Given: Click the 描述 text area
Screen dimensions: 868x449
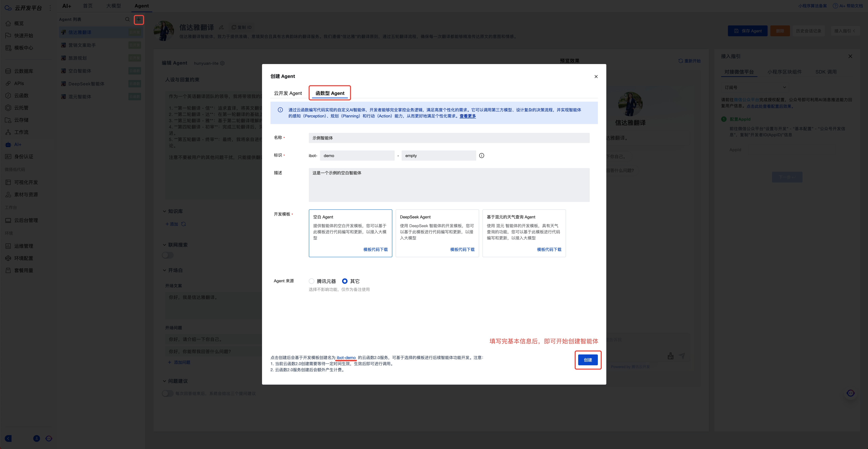Looking at the screenshot, I should pos(449,185).
